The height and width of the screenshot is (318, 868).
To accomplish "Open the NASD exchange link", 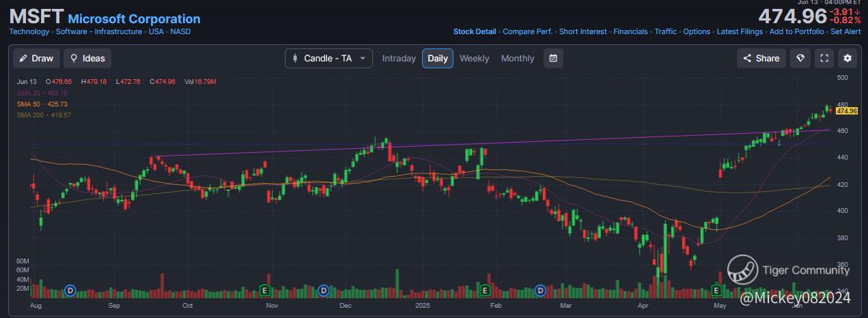I will 181,31.
